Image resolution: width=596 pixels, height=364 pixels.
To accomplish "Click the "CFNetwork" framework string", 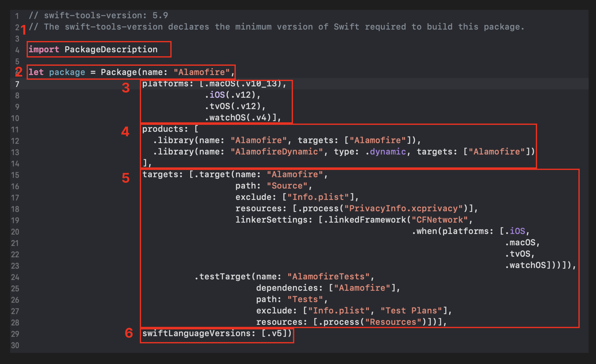I will [439, 220].
